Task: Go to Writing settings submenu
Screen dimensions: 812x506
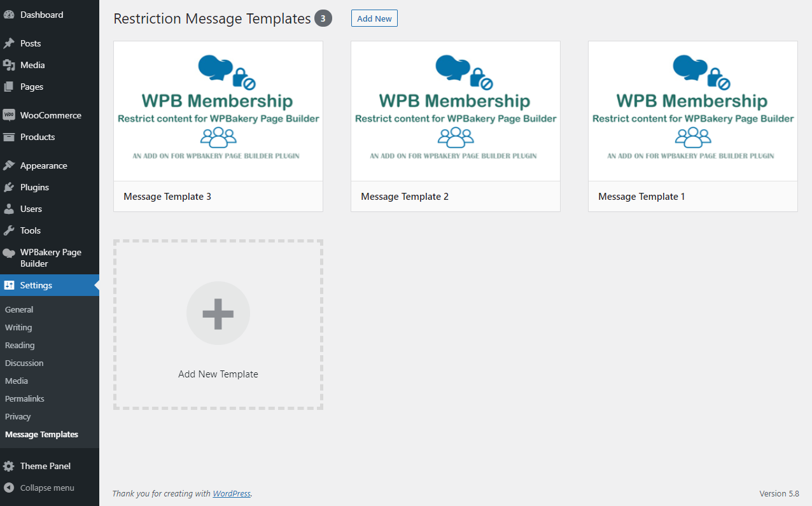Action: point(18,327)
